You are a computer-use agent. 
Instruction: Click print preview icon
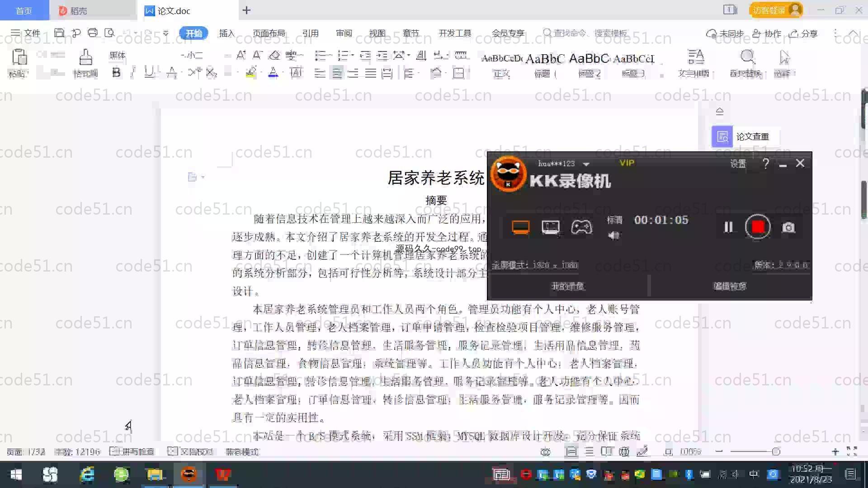[x=109, y=33]
